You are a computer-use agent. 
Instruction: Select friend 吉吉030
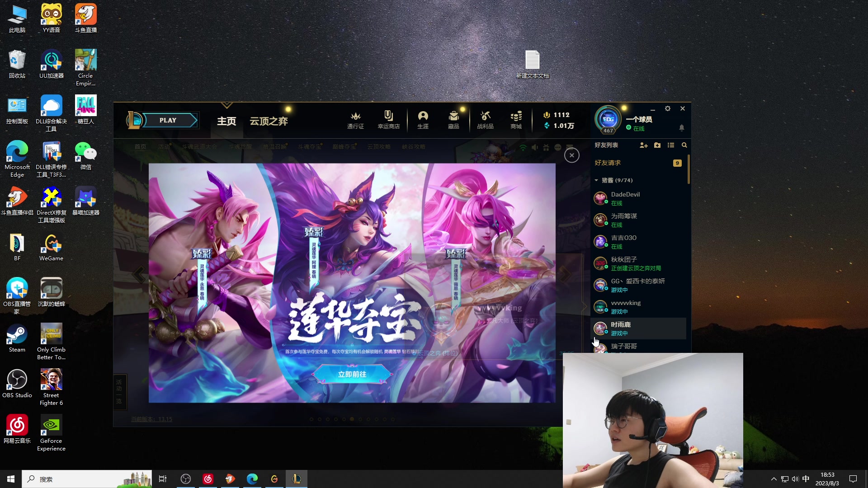tap(638, 242)
